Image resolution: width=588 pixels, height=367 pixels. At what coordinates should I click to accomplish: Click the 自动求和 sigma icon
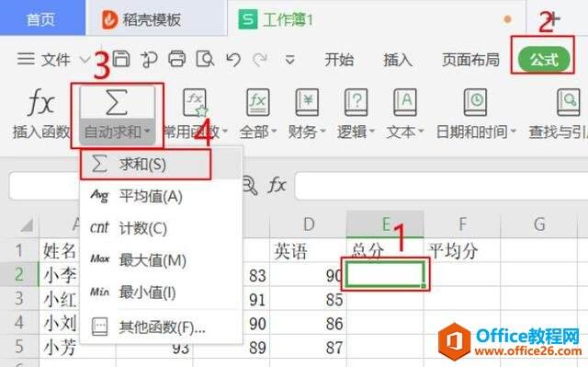click(x=117, y=102)
